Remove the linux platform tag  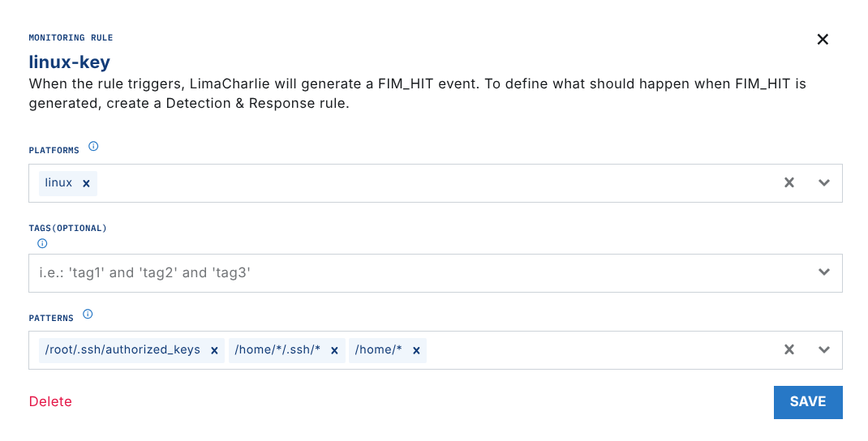point(86,183)
